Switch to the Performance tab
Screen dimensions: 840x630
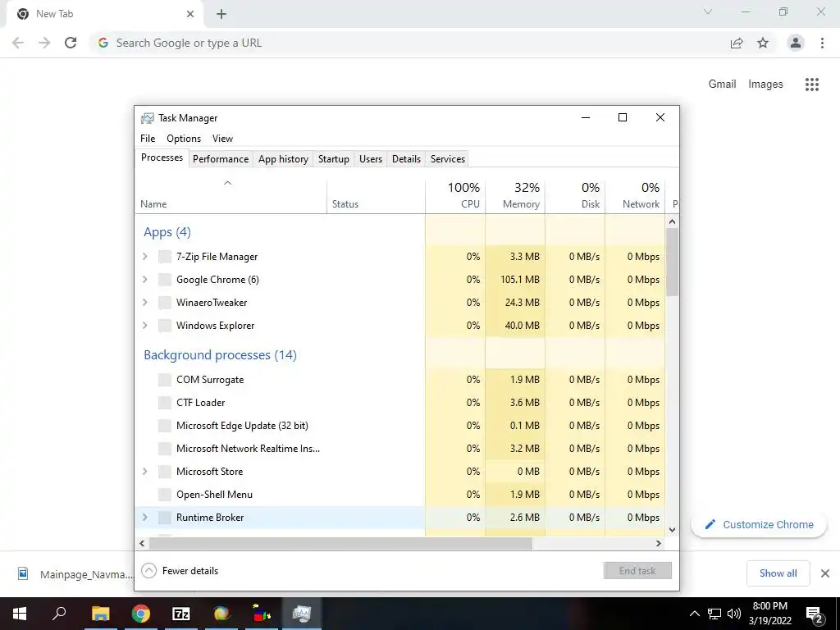tap(221, 159)
